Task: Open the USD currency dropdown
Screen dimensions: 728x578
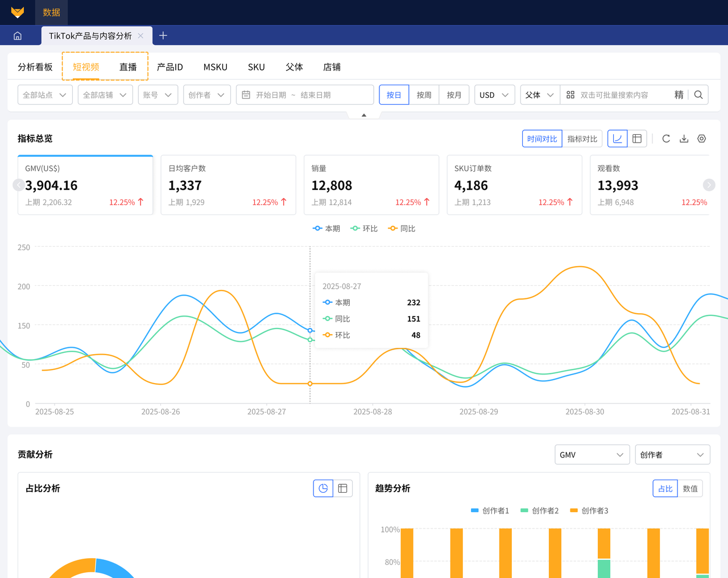Action: [x=495, y=95]
